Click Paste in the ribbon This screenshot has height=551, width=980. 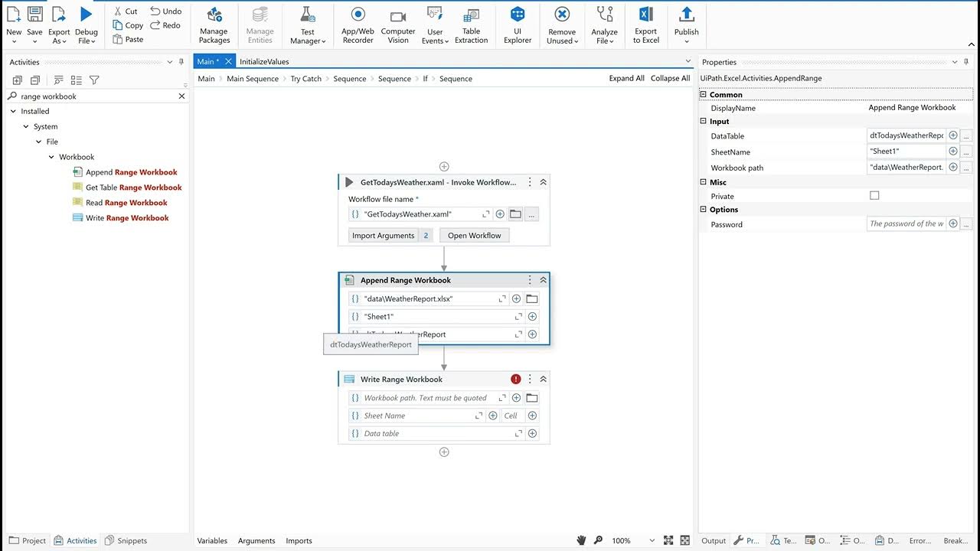(x=128, y=39)
